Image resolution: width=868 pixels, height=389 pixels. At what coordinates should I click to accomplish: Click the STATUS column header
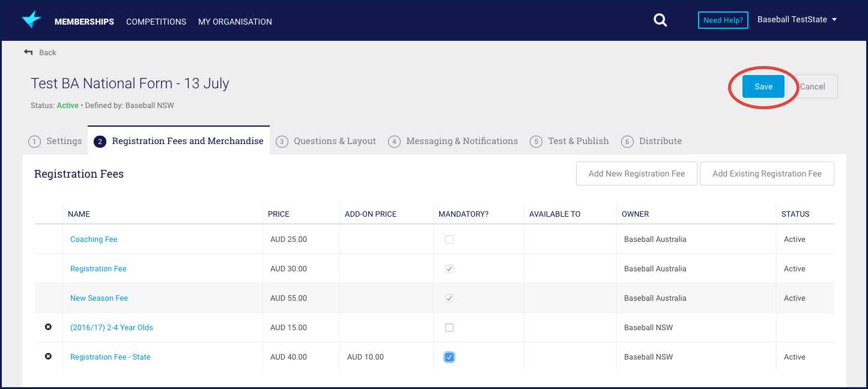795,214
